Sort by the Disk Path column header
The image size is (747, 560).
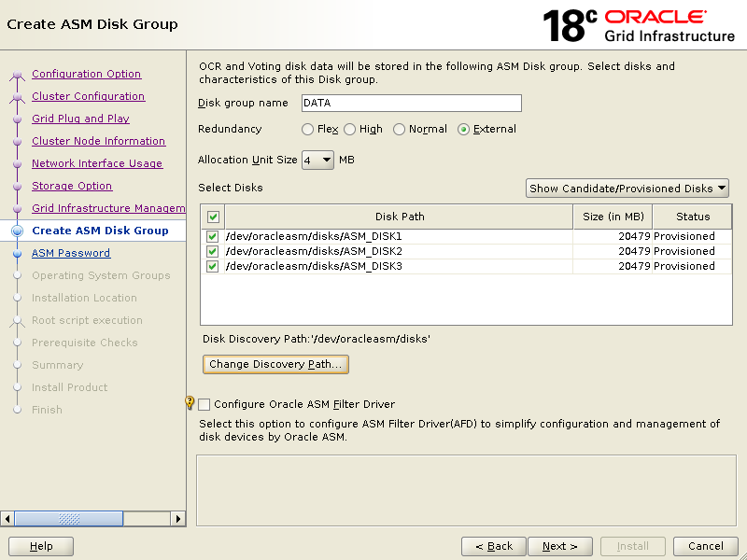(x=400, y=217)
